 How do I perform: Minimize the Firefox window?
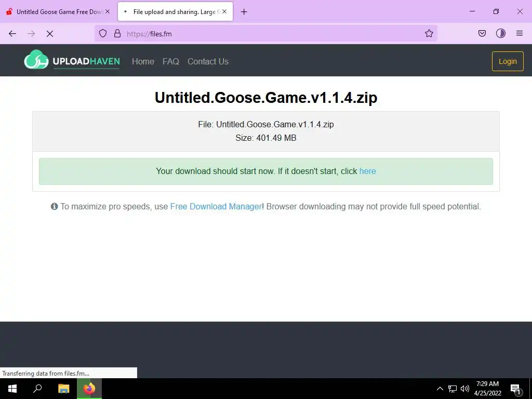(x=472, y=11)
